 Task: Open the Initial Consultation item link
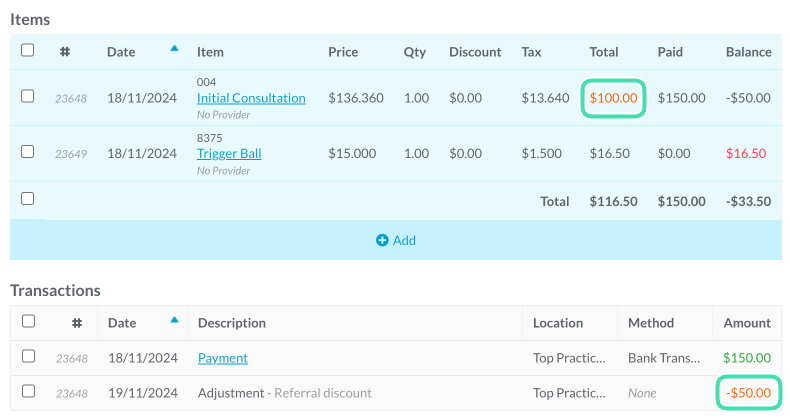click(251, 98)
